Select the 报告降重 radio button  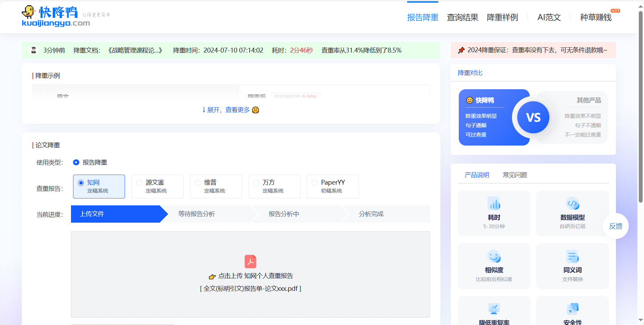[76, 162]
